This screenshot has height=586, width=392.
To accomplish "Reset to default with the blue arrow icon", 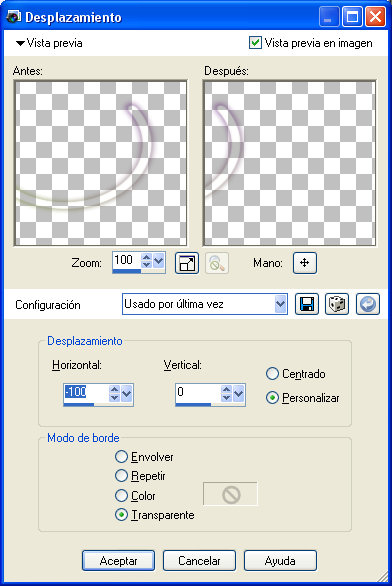I will (368, 304).
